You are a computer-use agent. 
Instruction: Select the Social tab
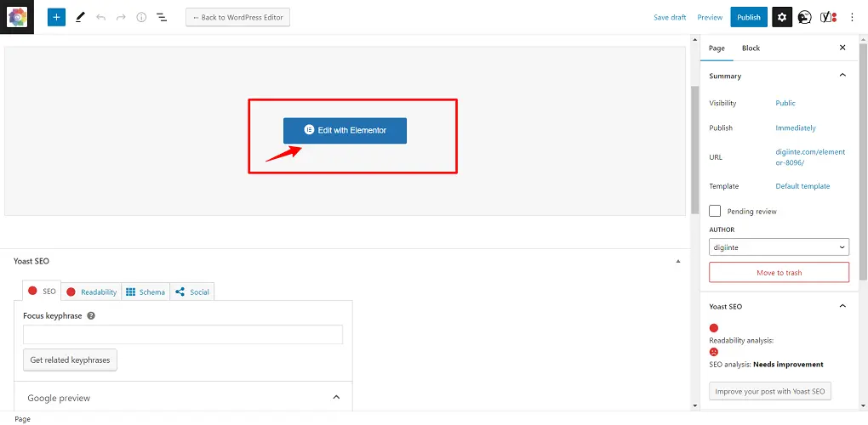point(192,292)
